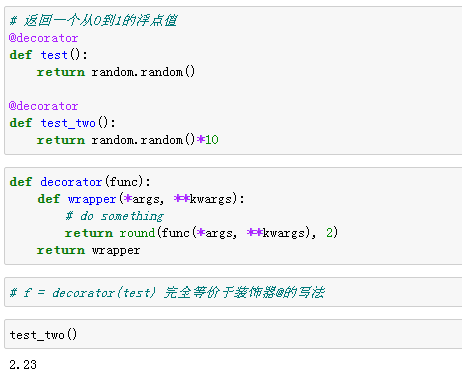This screenshot has width=462, height=372.
Task: Click the number 2 argument of round
Action: 329,232
